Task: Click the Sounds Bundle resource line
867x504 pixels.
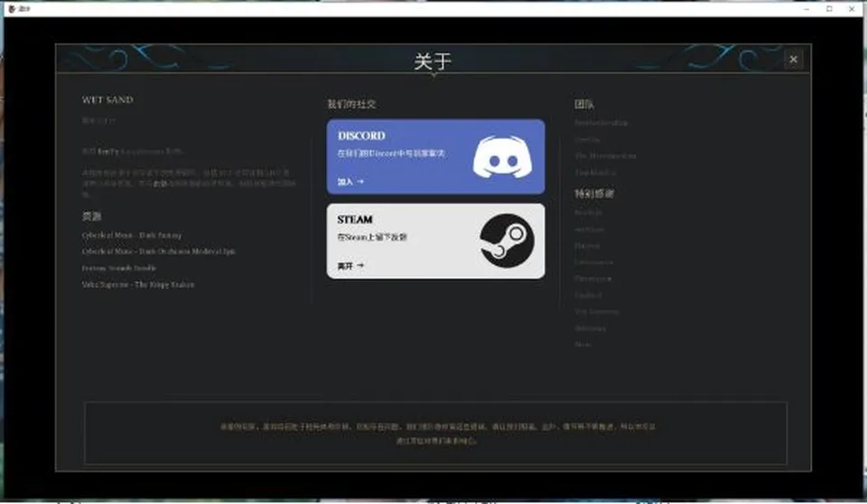Action: (119, 267)
